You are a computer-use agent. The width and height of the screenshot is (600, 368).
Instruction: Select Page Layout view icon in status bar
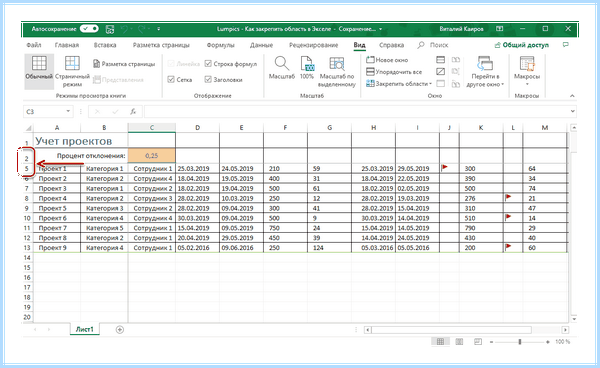(x=459, y=342)
